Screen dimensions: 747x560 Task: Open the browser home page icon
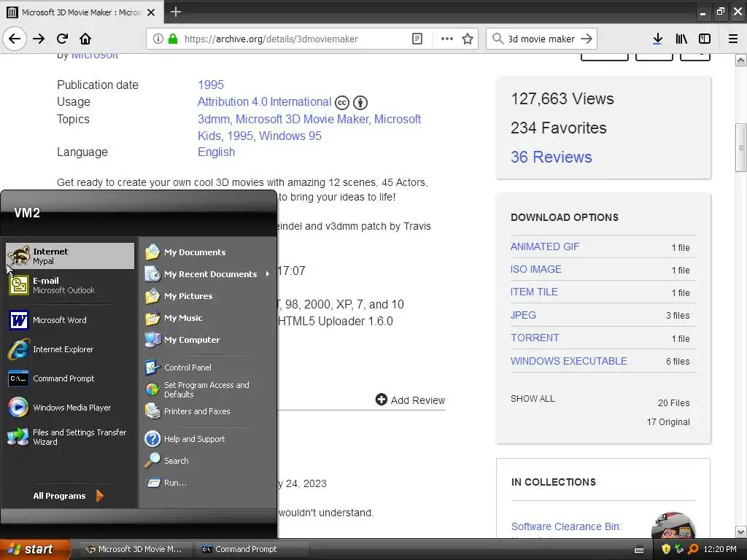[x=85, y=39]
